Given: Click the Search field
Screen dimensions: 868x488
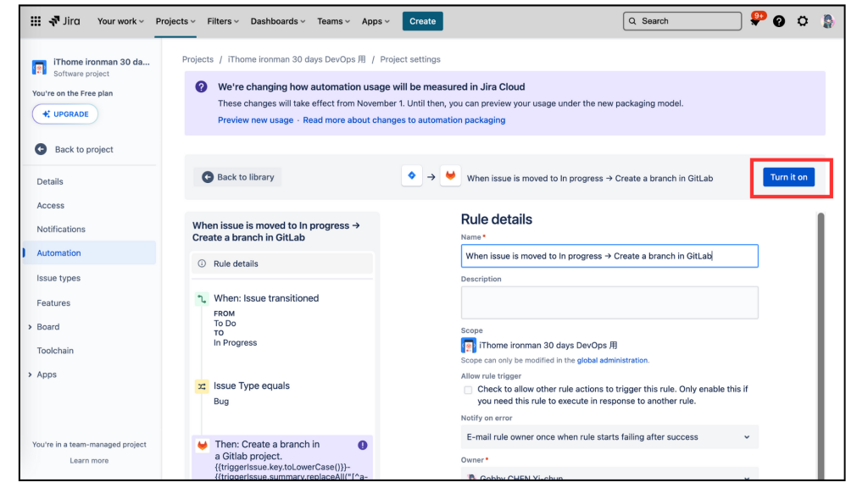Looking at the screenshot, I should (682, 21).
